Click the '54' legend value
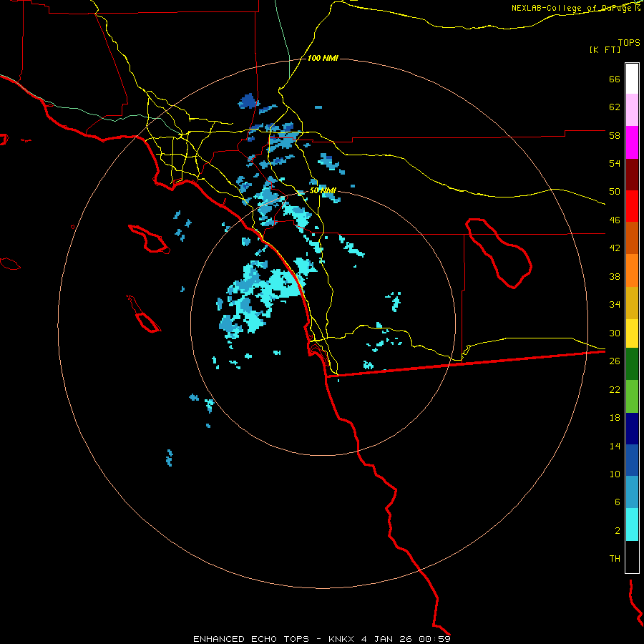The height and width of the screenshot is (644, 644). [615, 163]
